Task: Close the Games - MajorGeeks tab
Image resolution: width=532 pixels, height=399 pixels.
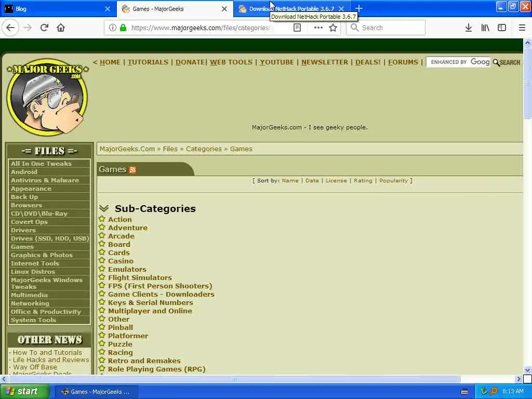Action: [x=224, y=9]
